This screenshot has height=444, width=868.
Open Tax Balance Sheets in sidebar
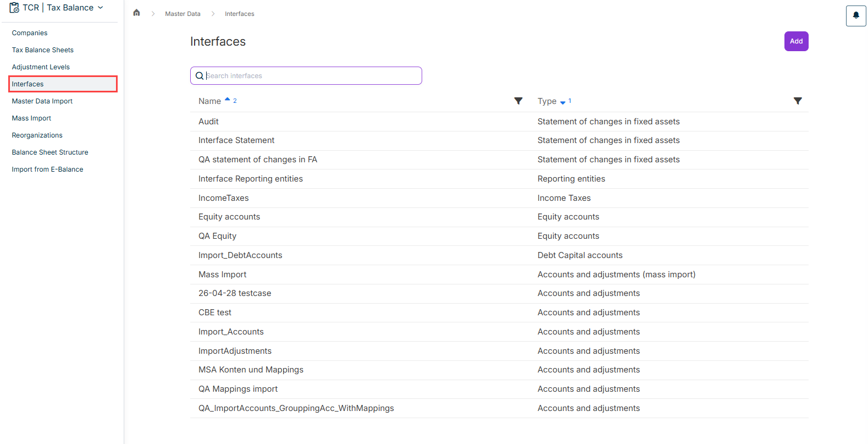pos(43,50)
